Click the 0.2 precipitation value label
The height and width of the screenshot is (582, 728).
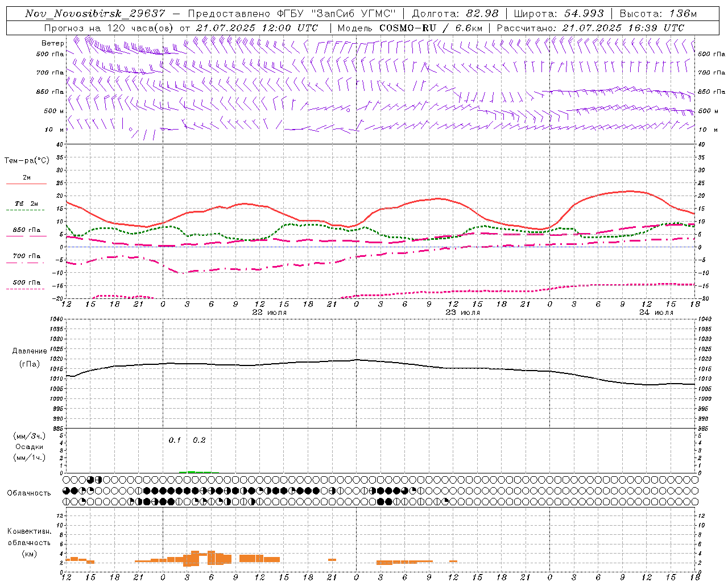(199, 440)
